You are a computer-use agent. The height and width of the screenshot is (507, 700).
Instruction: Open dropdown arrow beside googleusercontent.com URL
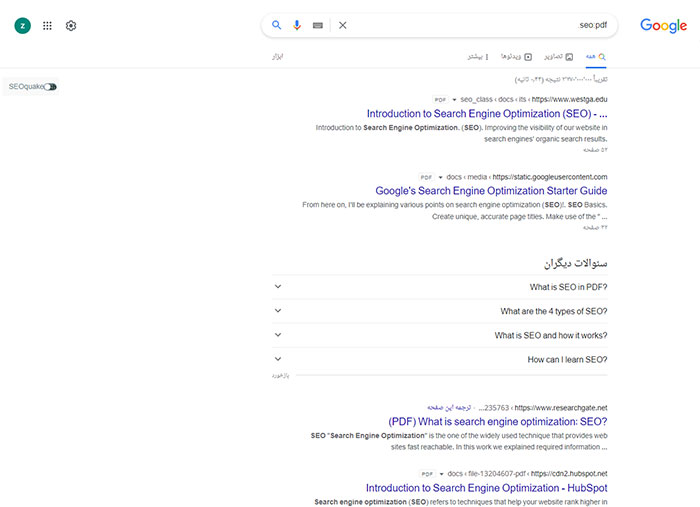[440, 177]
